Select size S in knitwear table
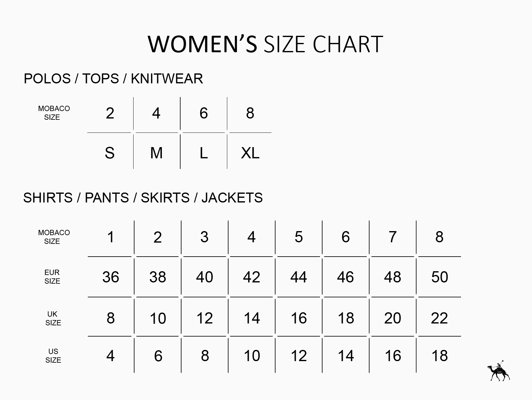The width and height of the screenshot is (532, 400). [110, 153]
